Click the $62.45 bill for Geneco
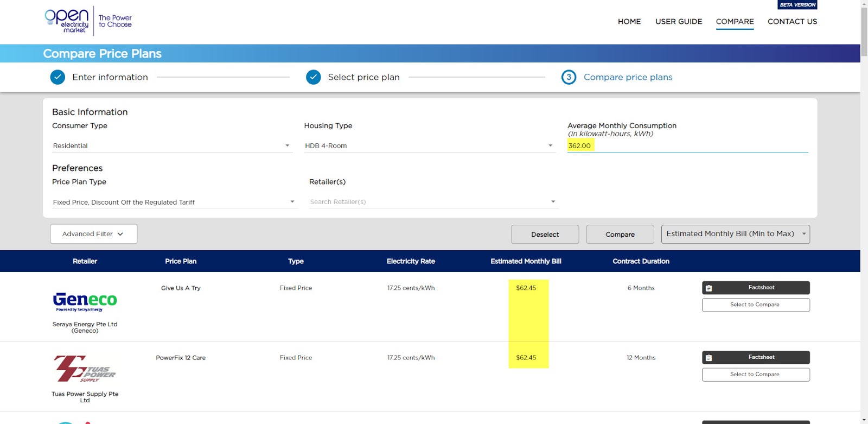This screenshot has width=868, height=424. (526, 288)
